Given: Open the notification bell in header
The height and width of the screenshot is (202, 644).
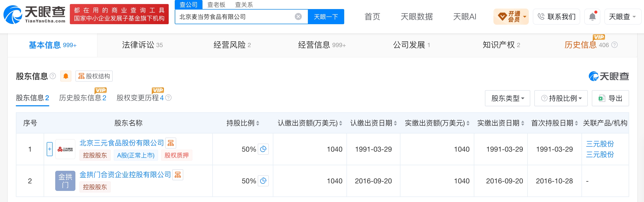Looking at the screenshot, I should click(x=593, y=17).
